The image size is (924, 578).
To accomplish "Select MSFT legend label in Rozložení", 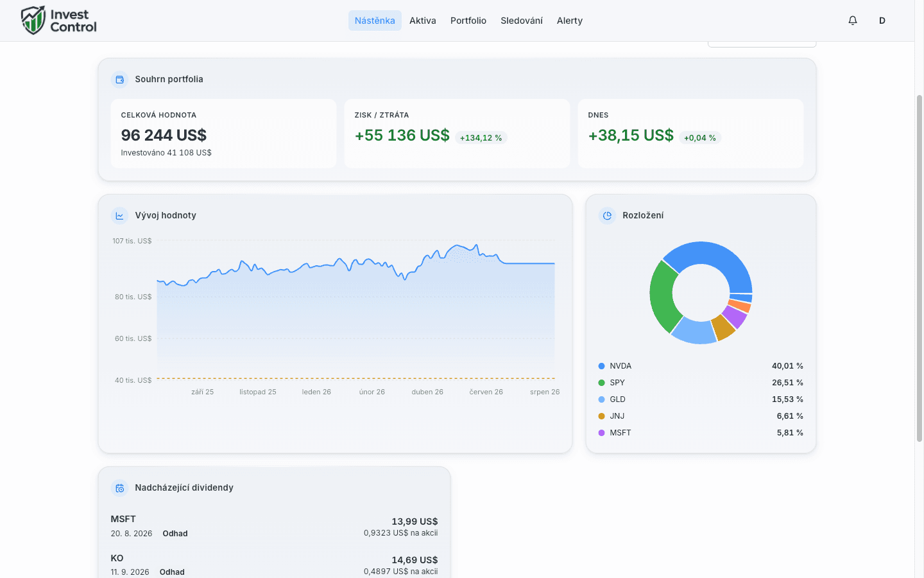I will (620, 433).
